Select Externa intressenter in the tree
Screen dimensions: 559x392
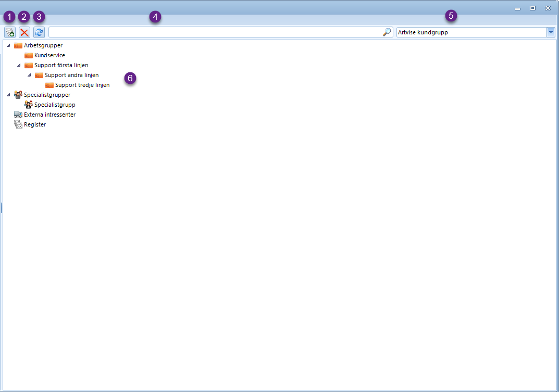click(x=49, y=115)
